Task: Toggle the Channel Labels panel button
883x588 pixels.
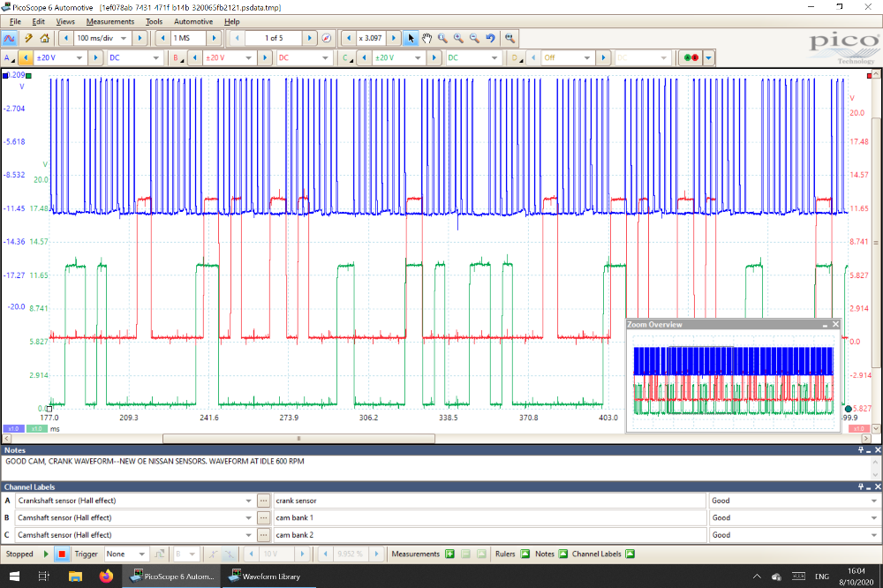Action: [x=628, y=554]
